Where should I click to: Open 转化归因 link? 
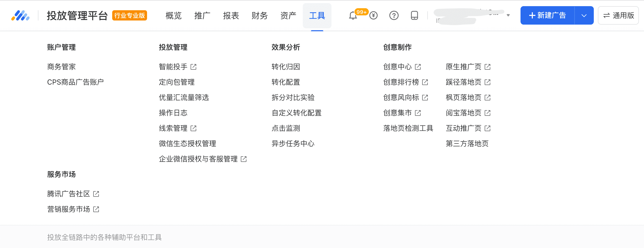[x=286, y=67]
